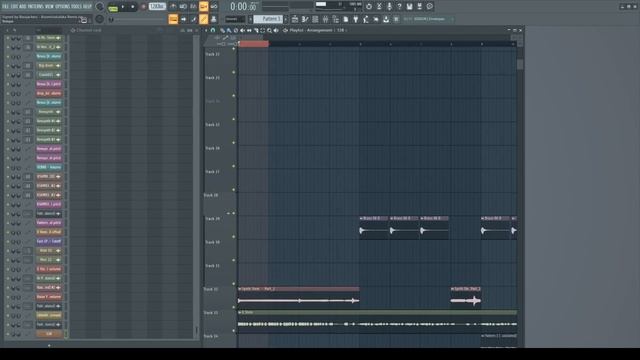This screenshot has height=360, width=640.
Task: Open the snap selector next to Pattern selector
Action: 236,19
